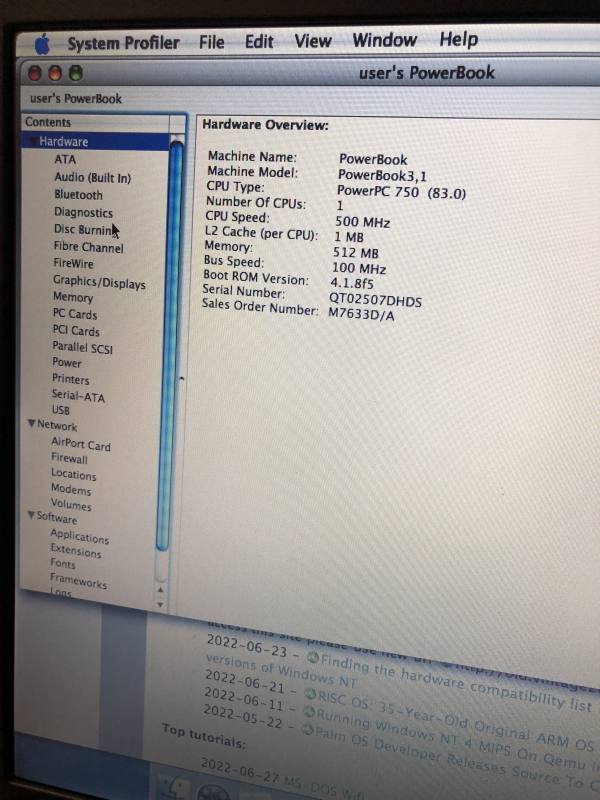Click the yellow minimize window button
The image size is (600, 800).
55,73
